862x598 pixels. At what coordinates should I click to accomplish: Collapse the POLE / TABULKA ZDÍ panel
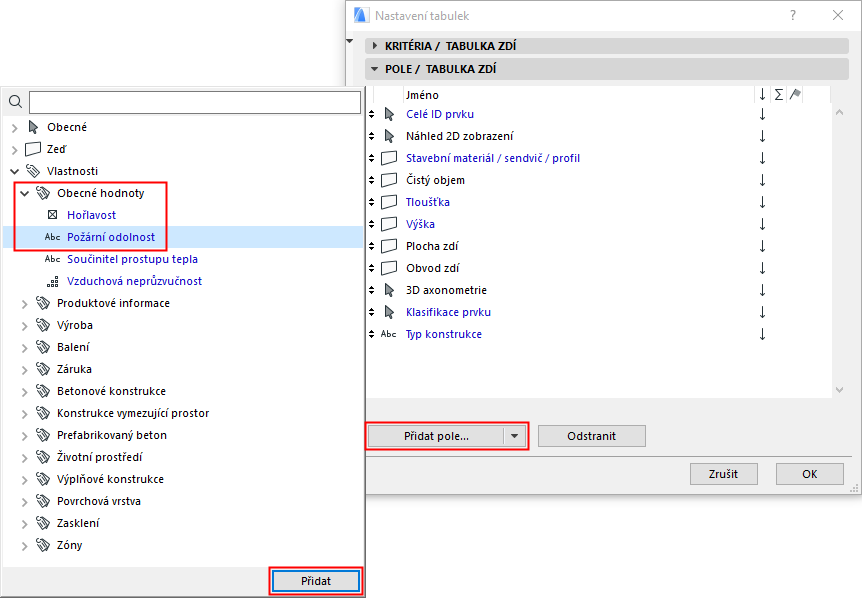point(375,69)
